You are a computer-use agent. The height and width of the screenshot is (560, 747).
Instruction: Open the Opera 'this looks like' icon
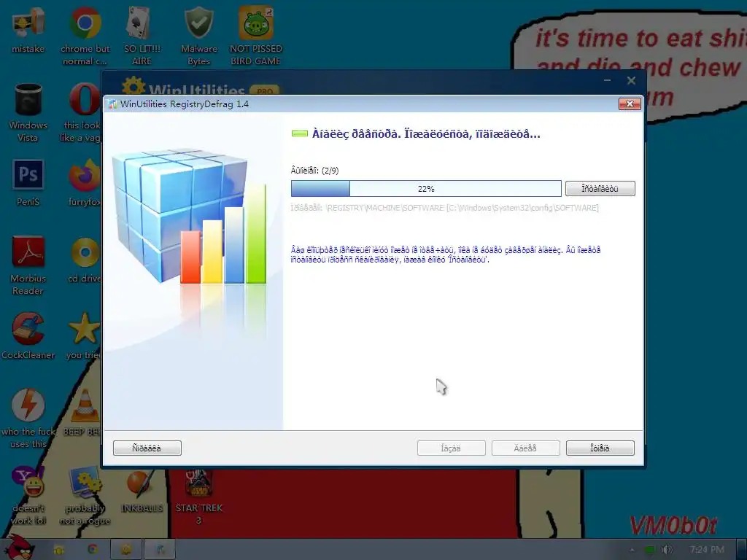82,113
